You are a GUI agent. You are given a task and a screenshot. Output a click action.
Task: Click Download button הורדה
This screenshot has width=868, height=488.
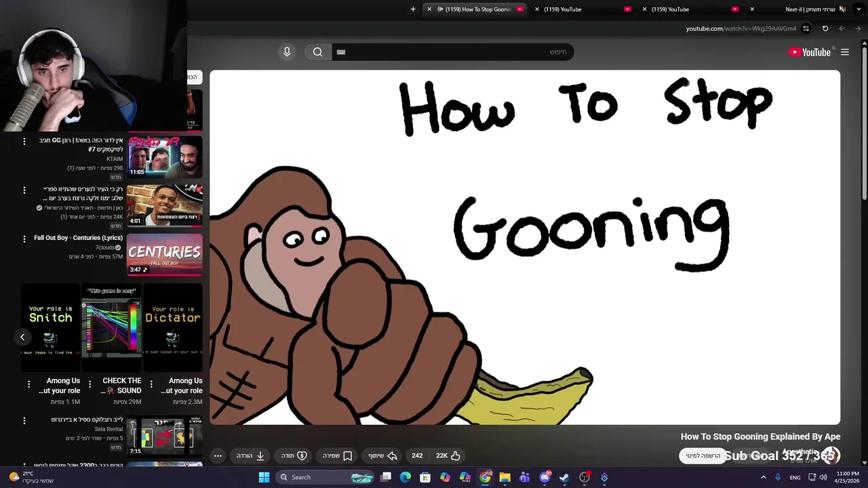pos(250,456)
